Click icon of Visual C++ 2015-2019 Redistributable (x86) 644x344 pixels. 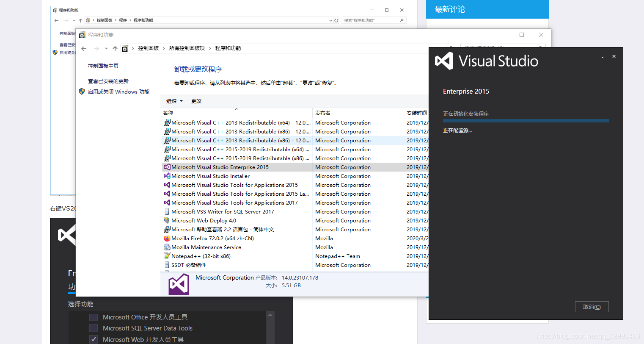click(167, 158)
